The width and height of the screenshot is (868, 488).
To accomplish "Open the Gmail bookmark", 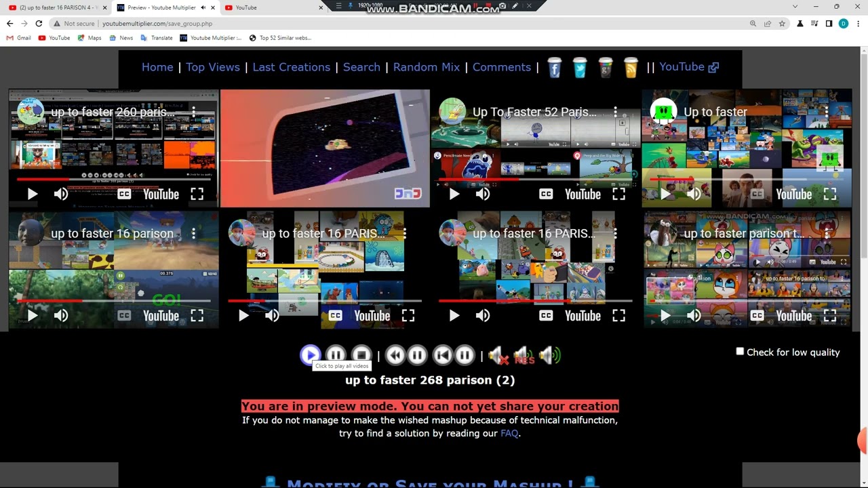I will [x=19, y=38].
